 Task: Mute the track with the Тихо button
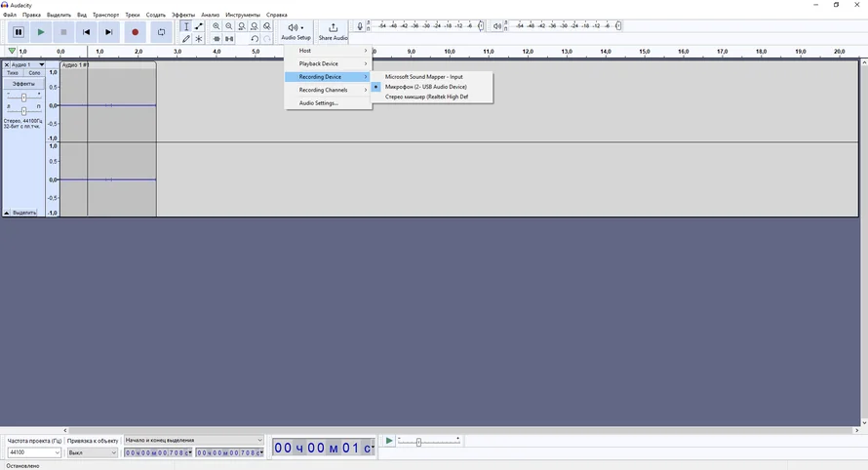[x=13, y=73]
